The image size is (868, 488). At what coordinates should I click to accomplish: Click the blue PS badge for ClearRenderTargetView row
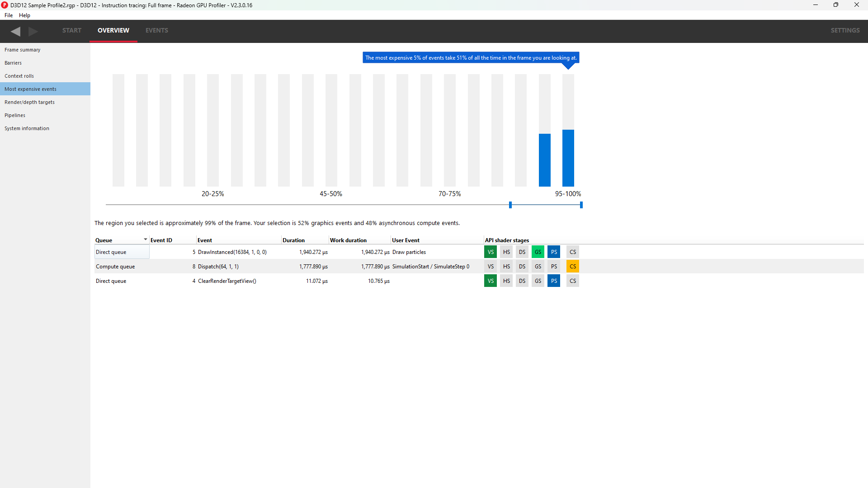coord(554,281)
